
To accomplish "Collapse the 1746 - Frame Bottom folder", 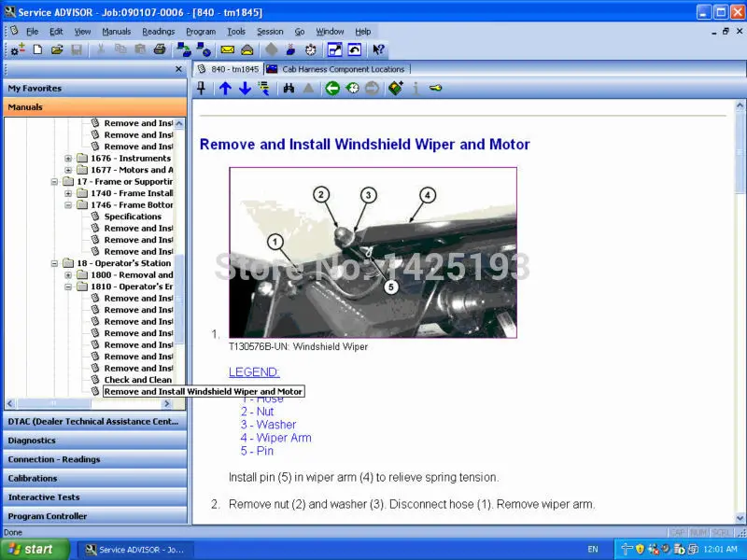I will click(x=68, y=204).
